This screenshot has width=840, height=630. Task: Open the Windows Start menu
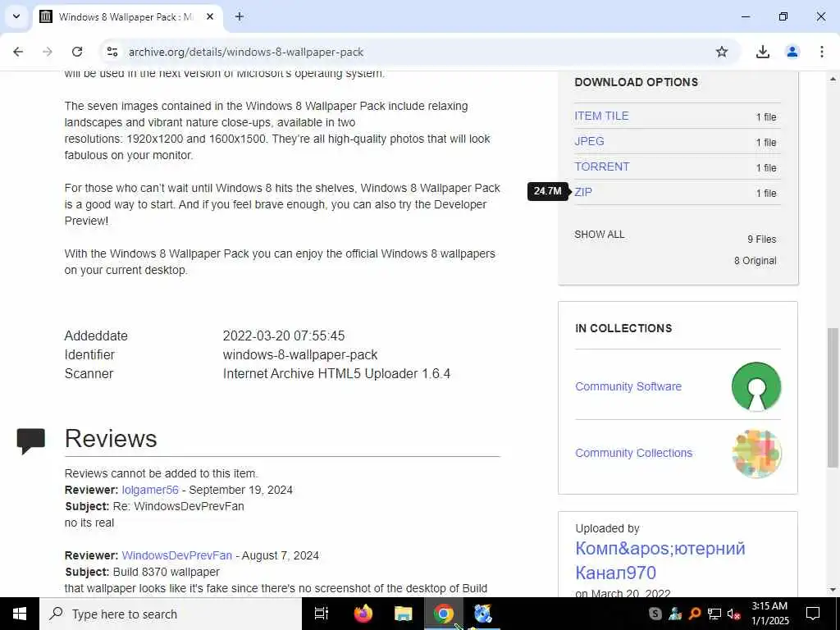[20, 614]
